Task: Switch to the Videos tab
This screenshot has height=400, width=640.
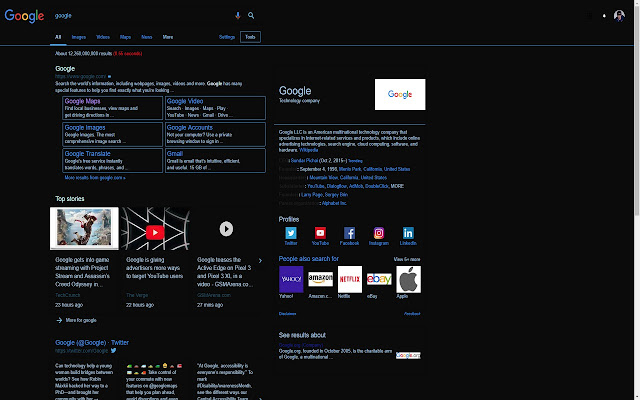Action: (x=103, y=37)
